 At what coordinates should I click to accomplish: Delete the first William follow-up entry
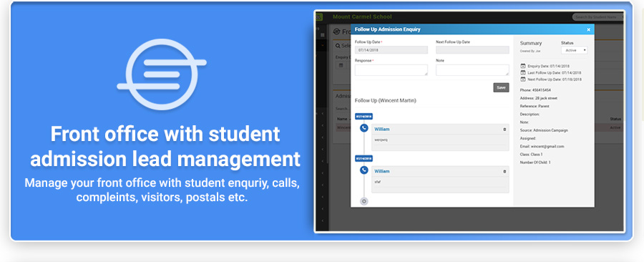click(504, 130)
